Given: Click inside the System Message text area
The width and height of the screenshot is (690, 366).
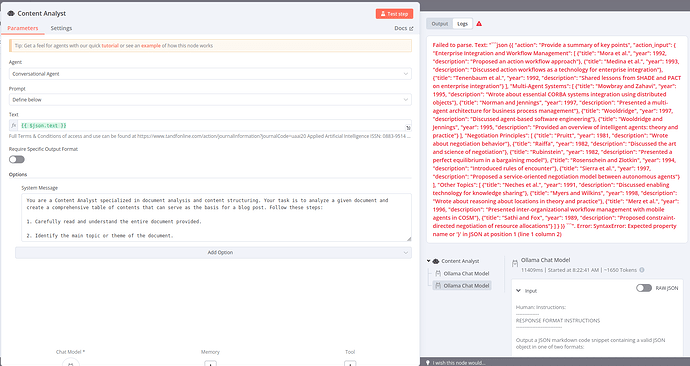Looking at the screenshot, I should click(x=217, y=217).
